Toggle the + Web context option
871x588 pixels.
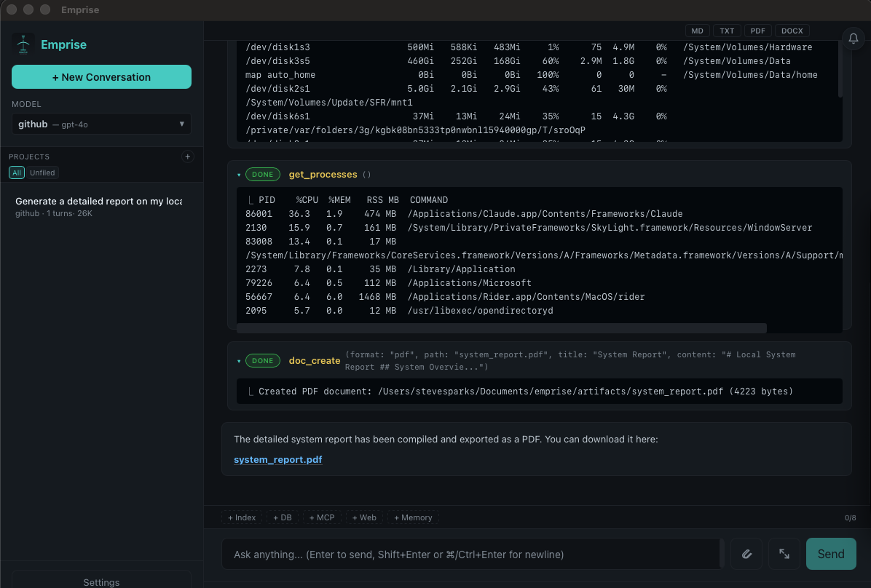pyautogui.click(x=364, y=517)
